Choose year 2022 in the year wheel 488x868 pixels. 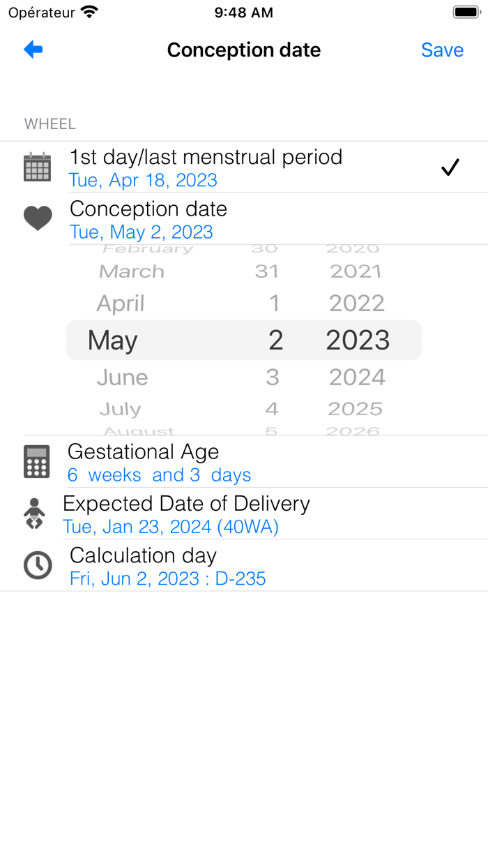[357, 304]
